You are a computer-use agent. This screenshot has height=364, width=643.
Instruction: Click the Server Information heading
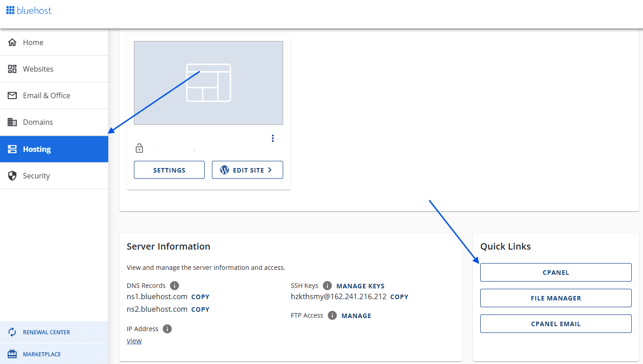[x=169, y=246]
